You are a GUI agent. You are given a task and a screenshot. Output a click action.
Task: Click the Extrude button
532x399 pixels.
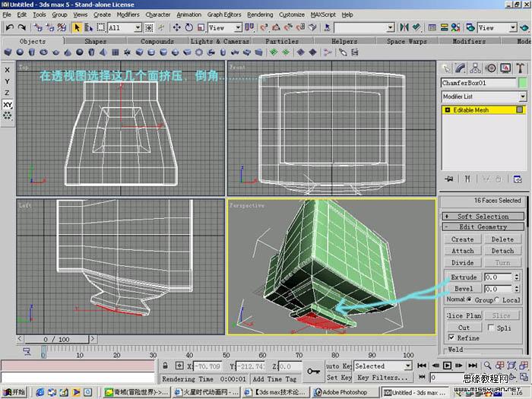[x=464, y=277]
